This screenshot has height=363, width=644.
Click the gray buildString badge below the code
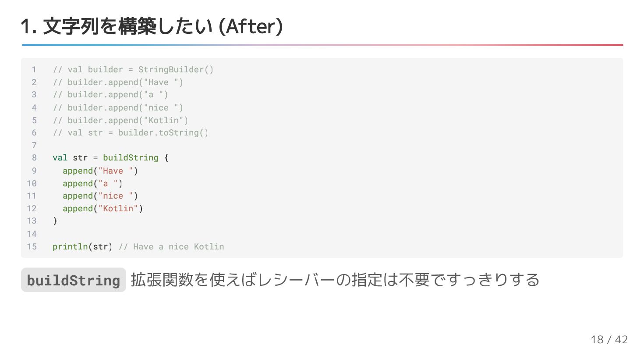click(74, 280)
